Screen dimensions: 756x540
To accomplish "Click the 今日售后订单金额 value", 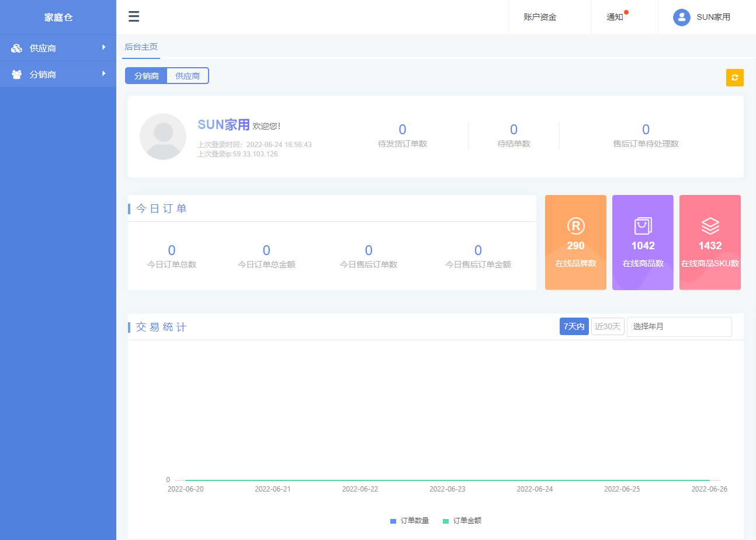I will tap(478, 250).
